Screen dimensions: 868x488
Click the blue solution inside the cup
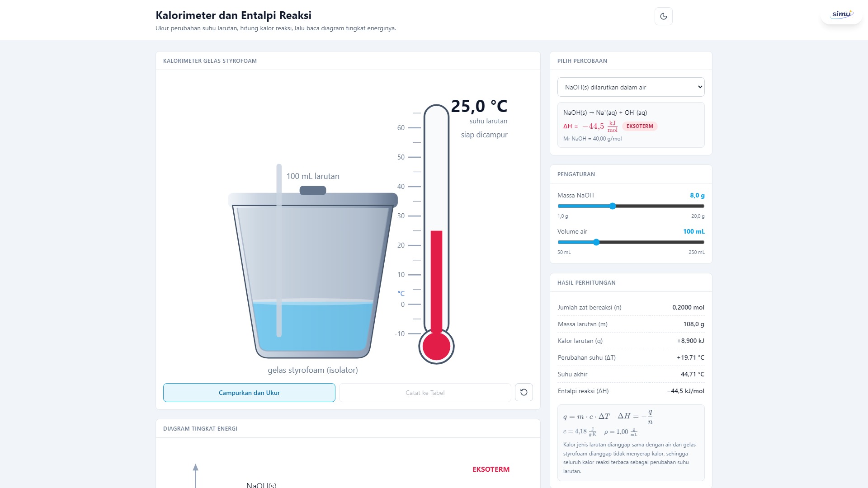(313, 325)
